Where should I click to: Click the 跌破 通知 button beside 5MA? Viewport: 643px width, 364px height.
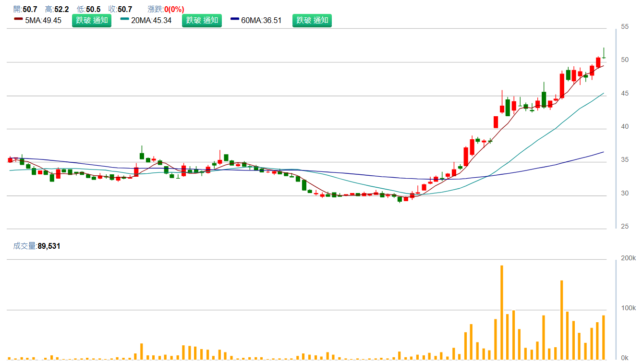[91, 20]
